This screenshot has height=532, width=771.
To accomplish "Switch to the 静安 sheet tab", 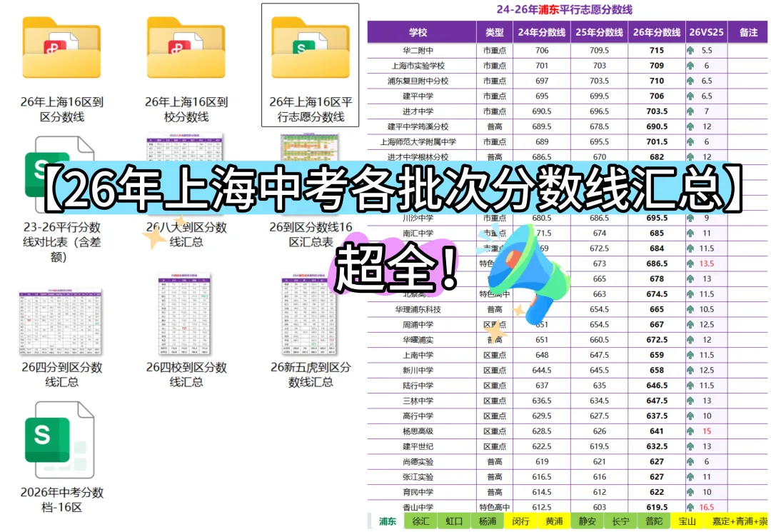I will click(588, 521).
